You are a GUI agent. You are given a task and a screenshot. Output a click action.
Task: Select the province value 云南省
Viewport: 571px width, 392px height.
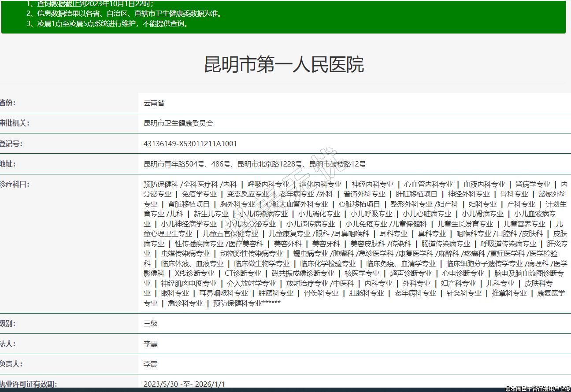pyautogui.click(x=154, y=103)
